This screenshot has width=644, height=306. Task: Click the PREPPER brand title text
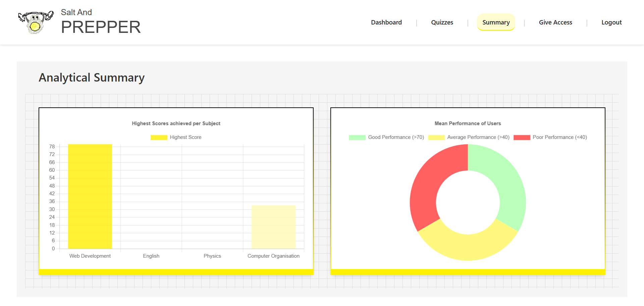click(x=101, y=27)
